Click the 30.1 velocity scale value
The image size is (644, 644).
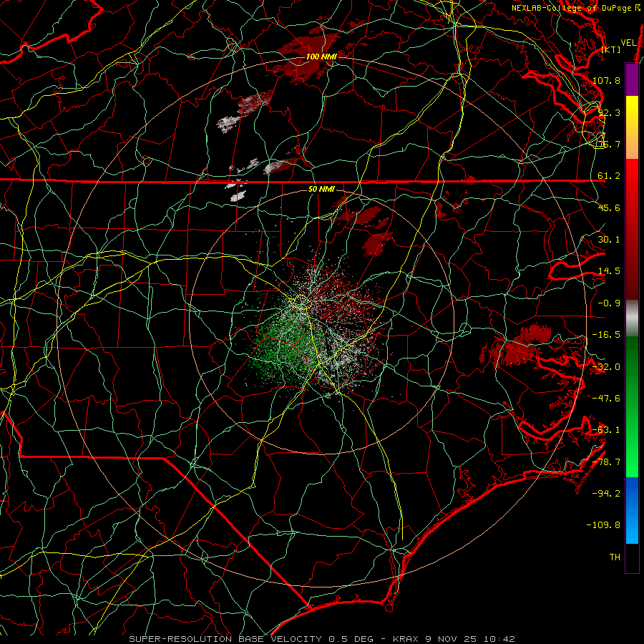609,240
